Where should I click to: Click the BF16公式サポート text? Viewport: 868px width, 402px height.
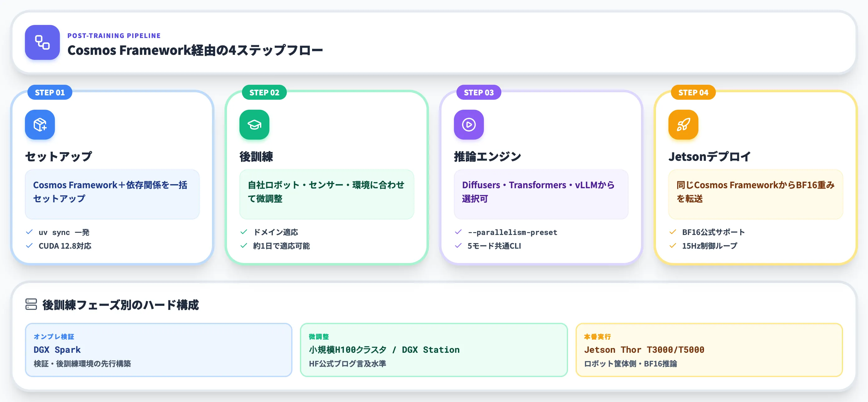[x=713, y=232]
